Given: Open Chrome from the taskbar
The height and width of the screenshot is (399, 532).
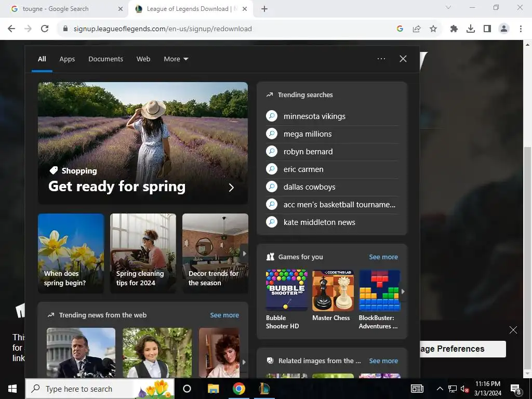Looking at the screenshot, I should [x=239, y=389].
